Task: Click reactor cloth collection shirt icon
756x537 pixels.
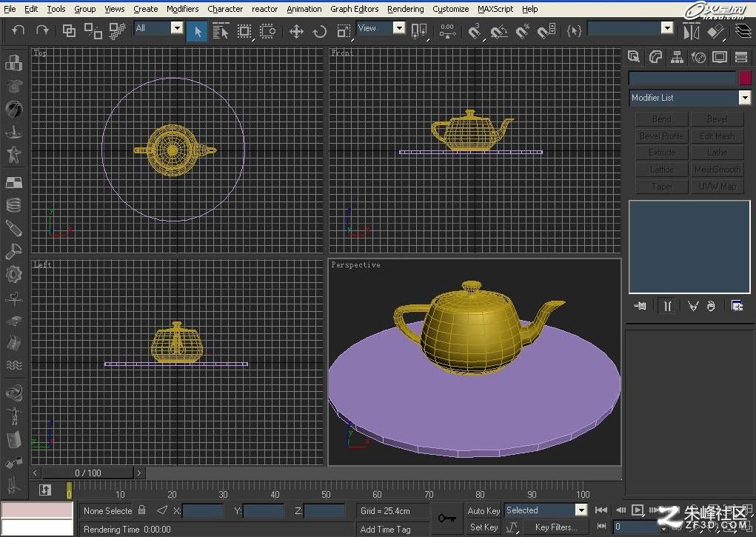Action: point(14,86)
